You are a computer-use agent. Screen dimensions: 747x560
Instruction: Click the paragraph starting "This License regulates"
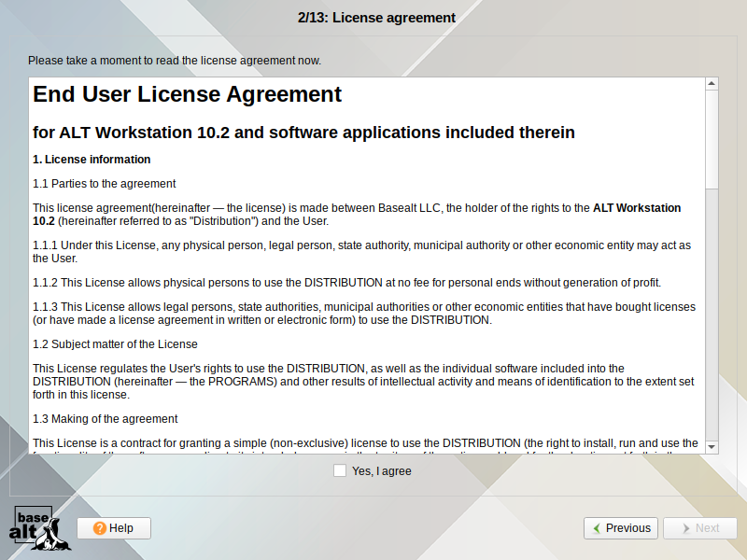(363, 382)
